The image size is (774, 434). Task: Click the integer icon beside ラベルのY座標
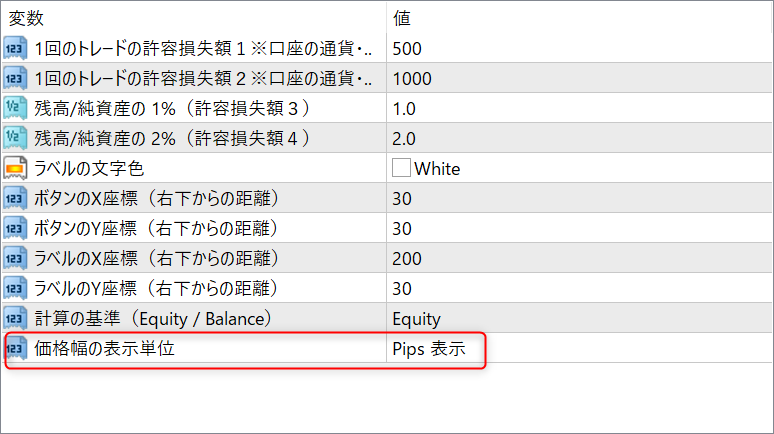coord(15,288)
